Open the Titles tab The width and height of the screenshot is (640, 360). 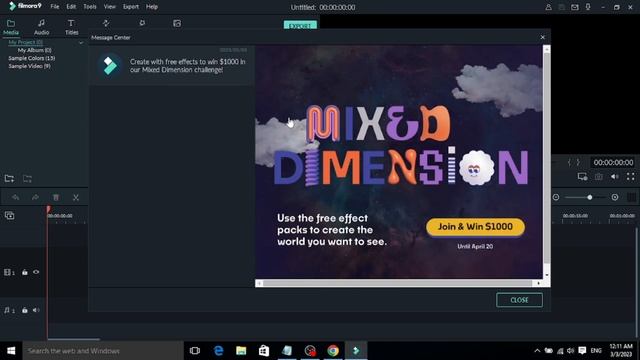71,27
